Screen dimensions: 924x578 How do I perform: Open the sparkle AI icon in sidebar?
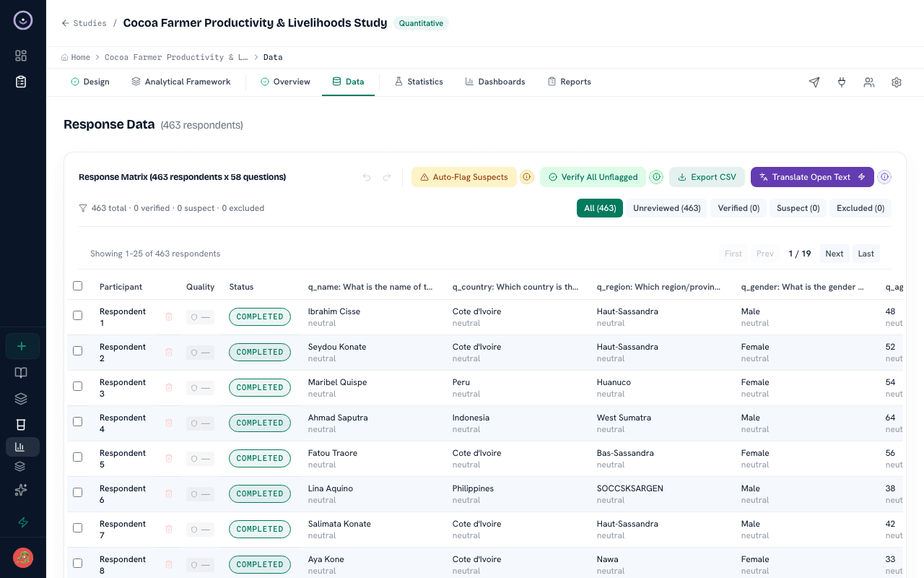(x=21, y=490)
